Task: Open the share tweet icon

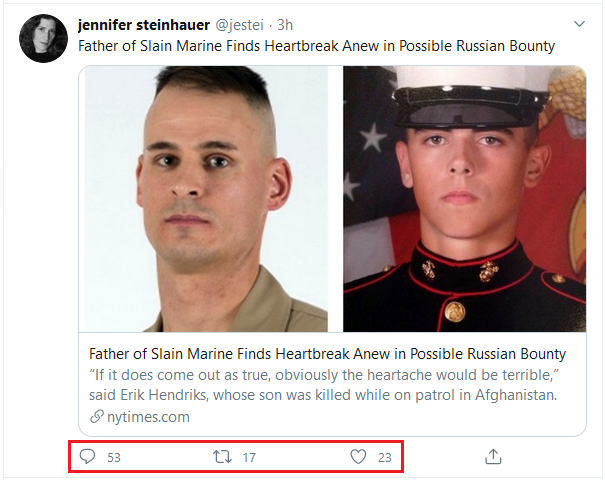Action: [492, 457]
